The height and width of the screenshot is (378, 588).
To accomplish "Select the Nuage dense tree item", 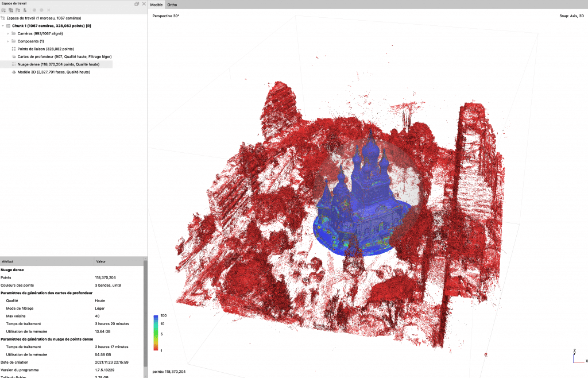I will [x=59, y=64].
